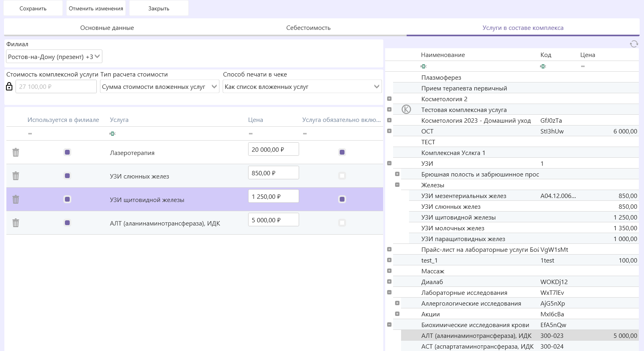Select Прием терапевта первичный row
This screenshot has width=644, height=351.
(x=516, y=88)
